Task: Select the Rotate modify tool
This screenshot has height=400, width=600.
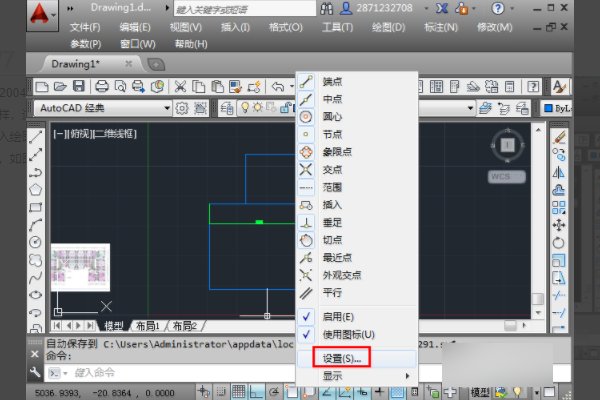Action: click(x=559, y=243)
